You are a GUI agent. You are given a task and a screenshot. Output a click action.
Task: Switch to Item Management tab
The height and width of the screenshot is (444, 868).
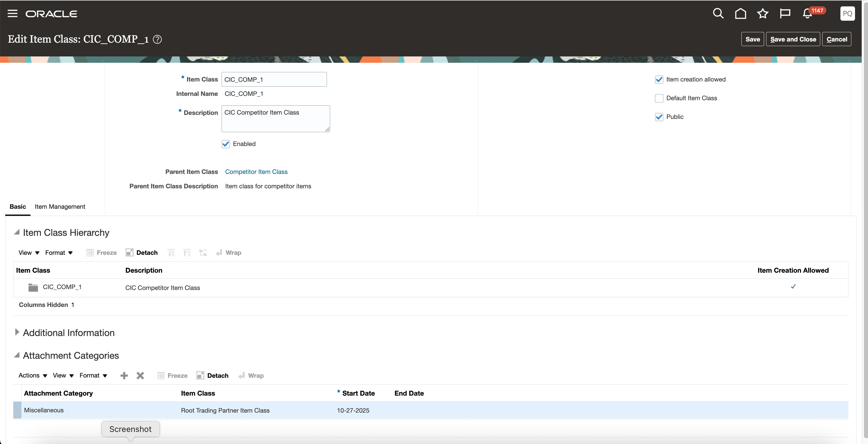[60, 207]
